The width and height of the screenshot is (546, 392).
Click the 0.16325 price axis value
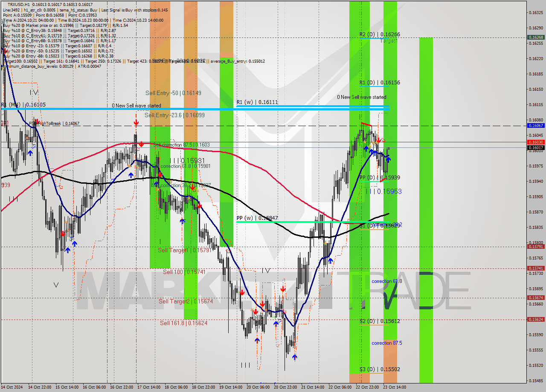(537, 12)
